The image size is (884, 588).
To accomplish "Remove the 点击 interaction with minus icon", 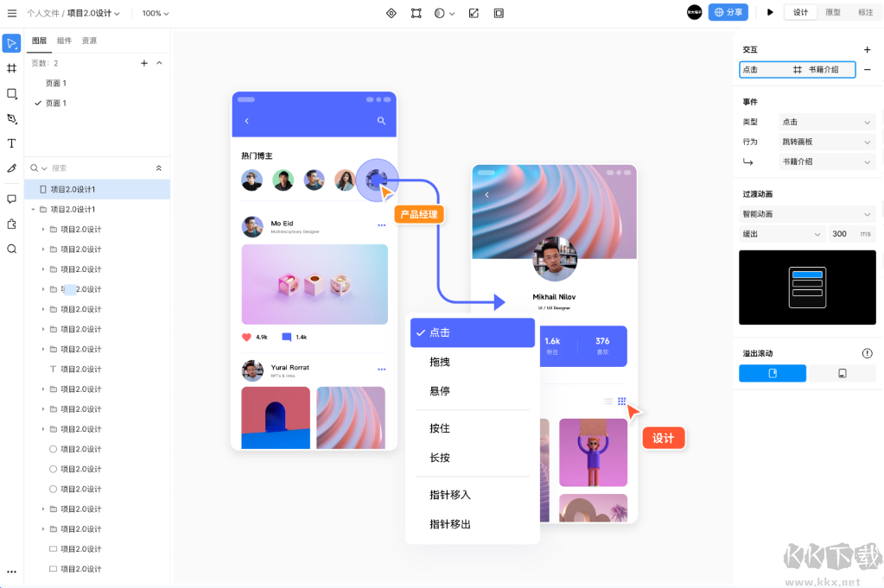I will (x=867, y=70).
